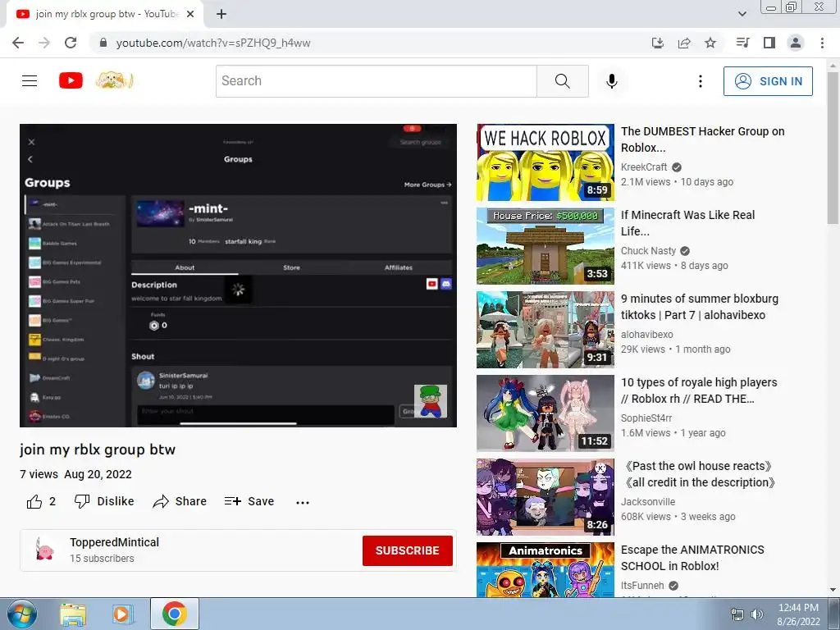Toggle Chrome side panel icon
The image size is (840, 630).
769,43
